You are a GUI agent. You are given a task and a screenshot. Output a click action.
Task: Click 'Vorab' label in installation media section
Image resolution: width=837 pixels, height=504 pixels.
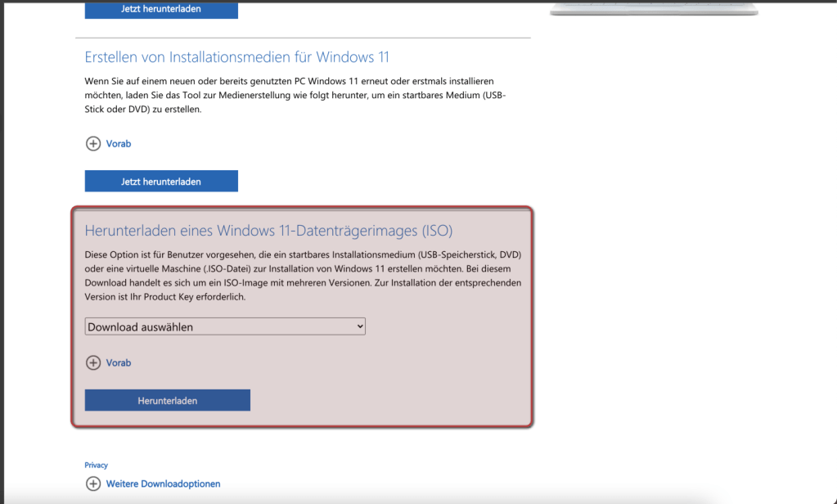119,143
